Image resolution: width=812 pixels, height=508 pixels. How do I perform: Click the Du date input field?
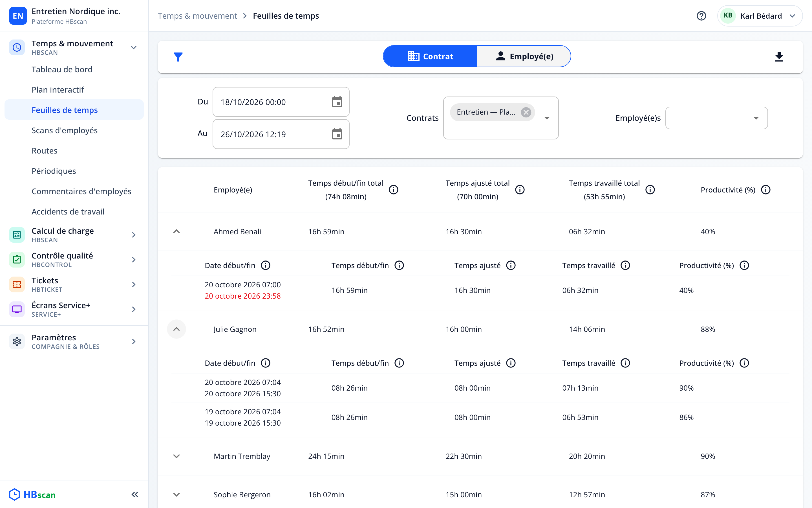click(x=281, y=102)
